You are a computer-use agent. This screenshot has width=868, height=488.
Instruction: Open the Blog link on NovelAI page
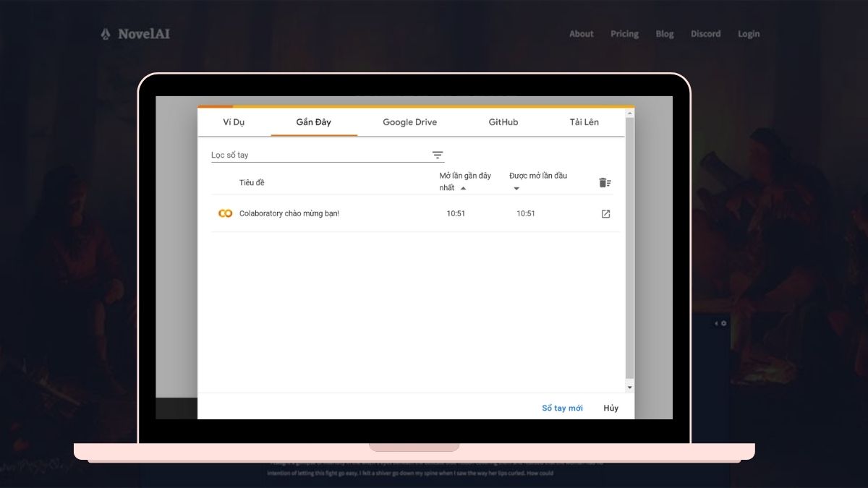coord(664,33)
